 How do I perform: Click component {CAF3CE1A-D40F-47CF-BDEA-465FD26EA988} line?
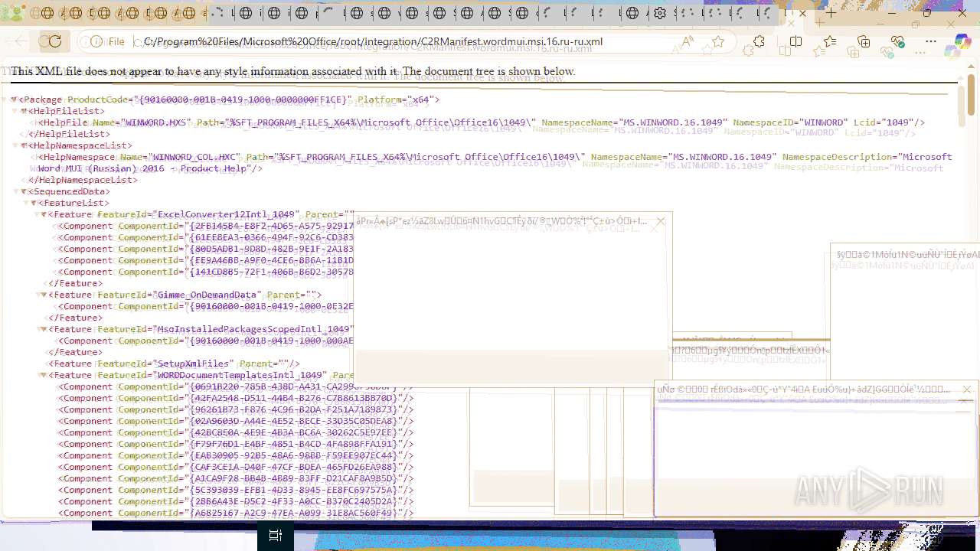coord(236,467)
